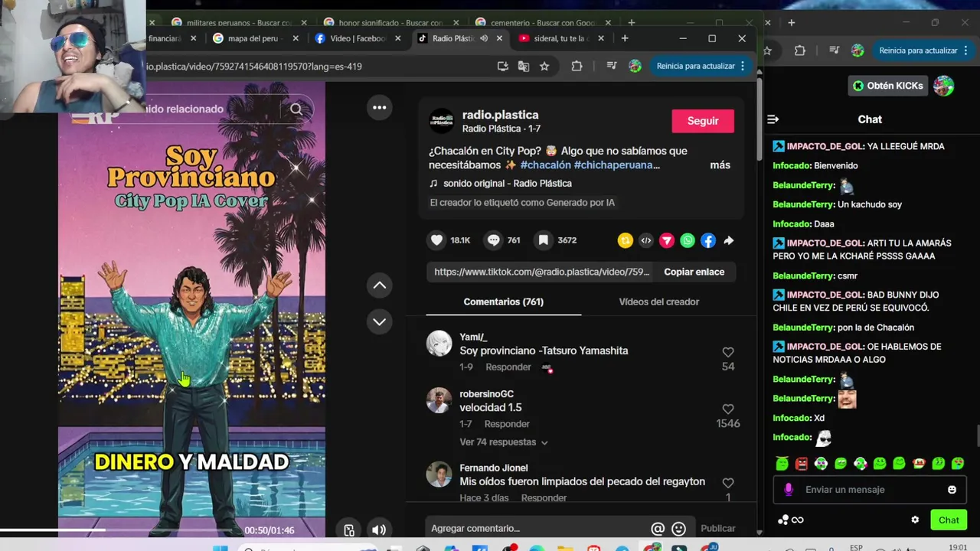Click the Windows Start button in the taskbar

click(x=220, y=548)
